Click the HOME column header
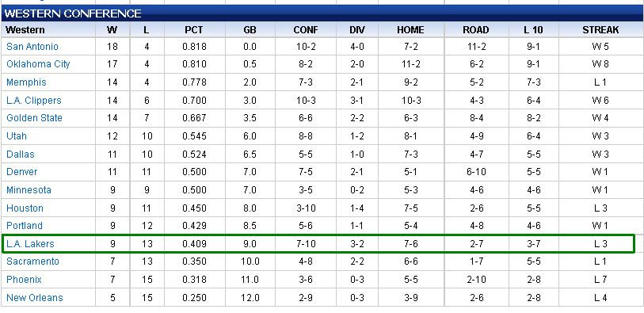Viewport: 644px width, 313px height. click(410, 30)
